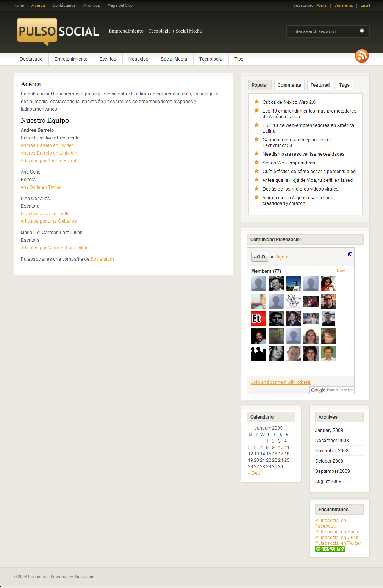Click Join and connect with others
Image resolution: width=383 pixels, height=588 pixels.
[x=281, y=382]
